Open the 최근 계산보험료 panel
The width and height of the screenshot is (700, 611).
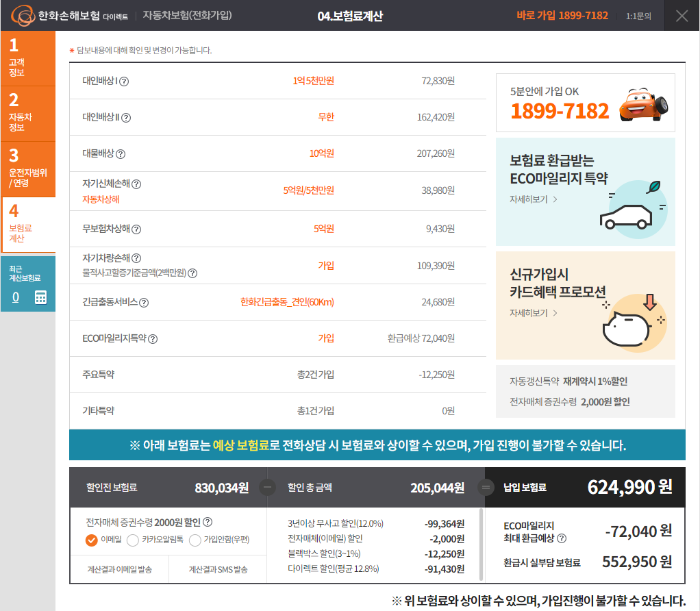coord(28,283)
